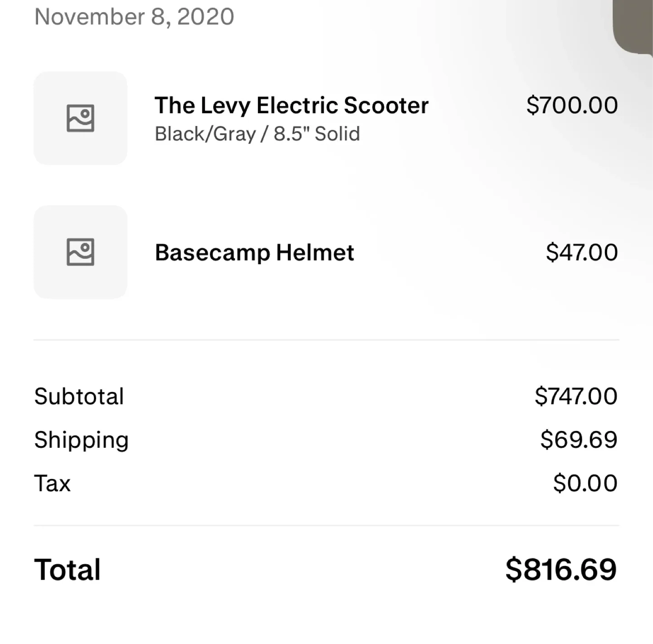Click the Black/Gray 8.5" Solid variant text
This screenshot has height=644, width=653.
pyautogui.click(x=257, y=133)
